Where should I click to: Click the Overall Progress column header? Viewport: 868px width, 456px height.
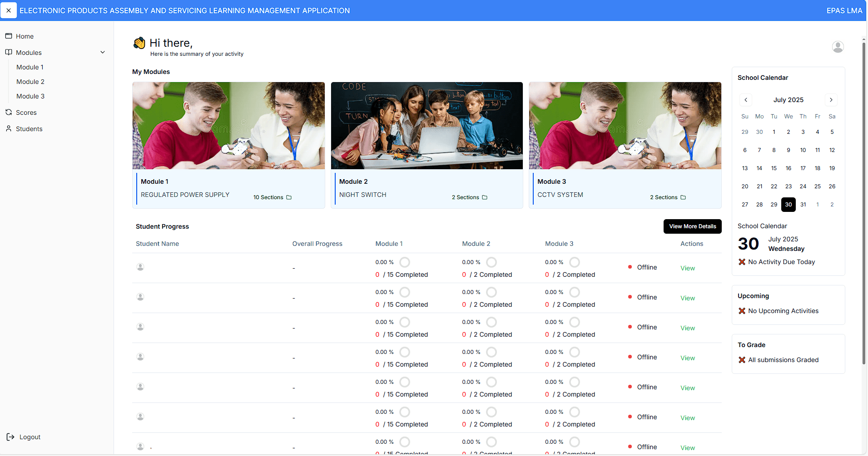317,244
